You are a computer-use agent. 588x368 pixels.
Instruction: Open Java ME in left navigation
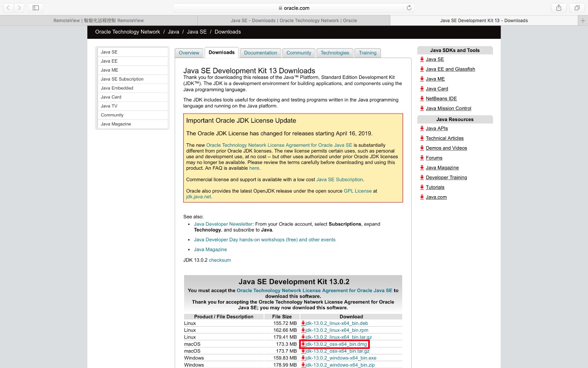[x=133, y=70]
